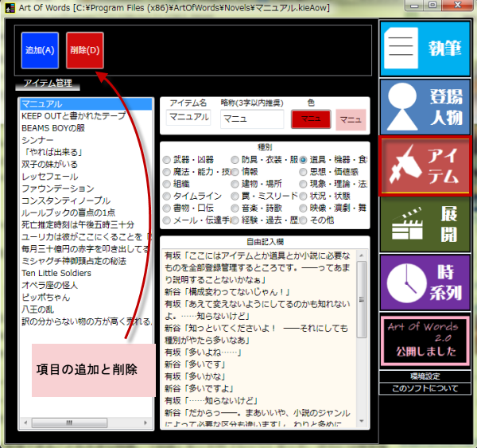Pick the dark red マニュ color swatch
The height and width of the screenshot is (448, 477).
(x=310, y=119)
